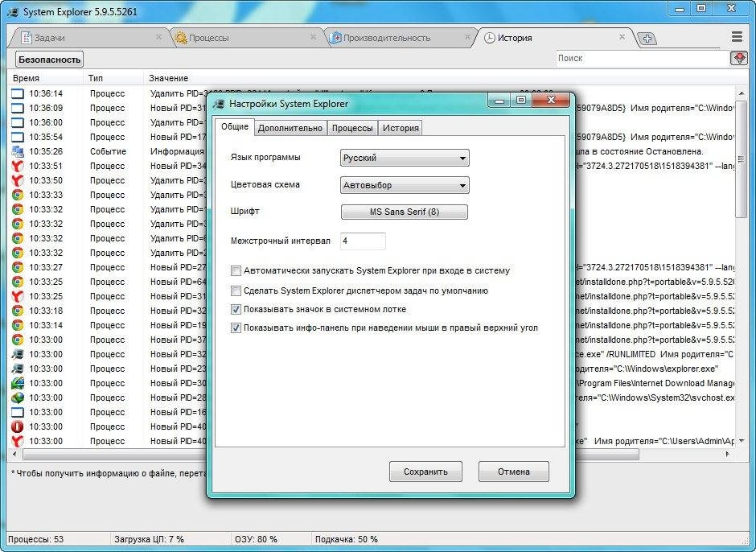This screenshot has width=756, height=552.
Task: Click the Производительность tab icon
Action: click(335, 38)
